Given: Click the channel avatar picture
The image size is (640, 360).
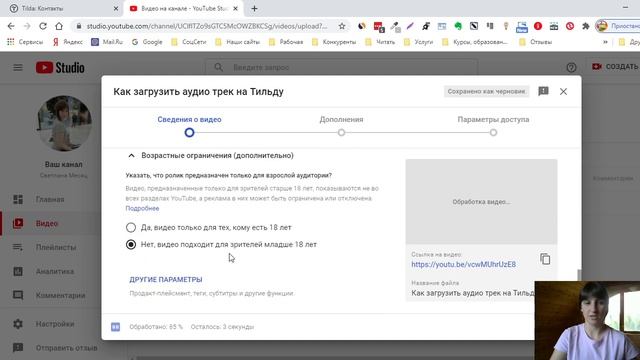Looking at the screenshot, I should pyautogui.click(x=64, y=123).
